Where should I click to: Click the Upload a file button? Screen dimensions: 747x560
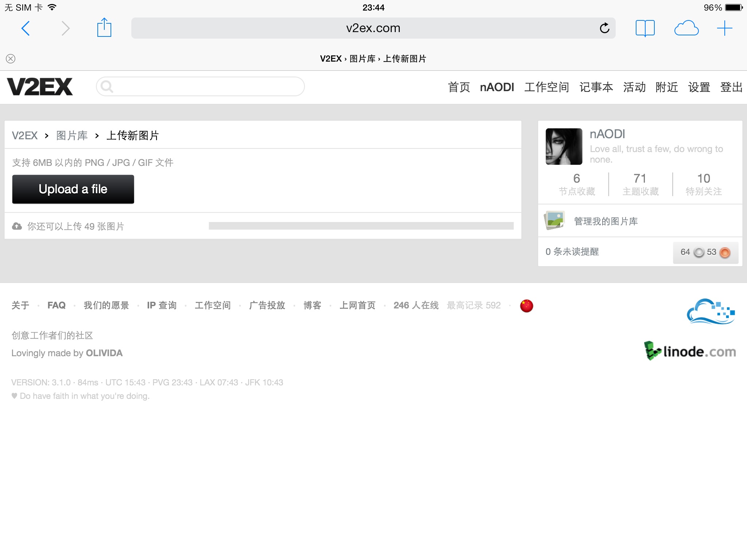73,189
